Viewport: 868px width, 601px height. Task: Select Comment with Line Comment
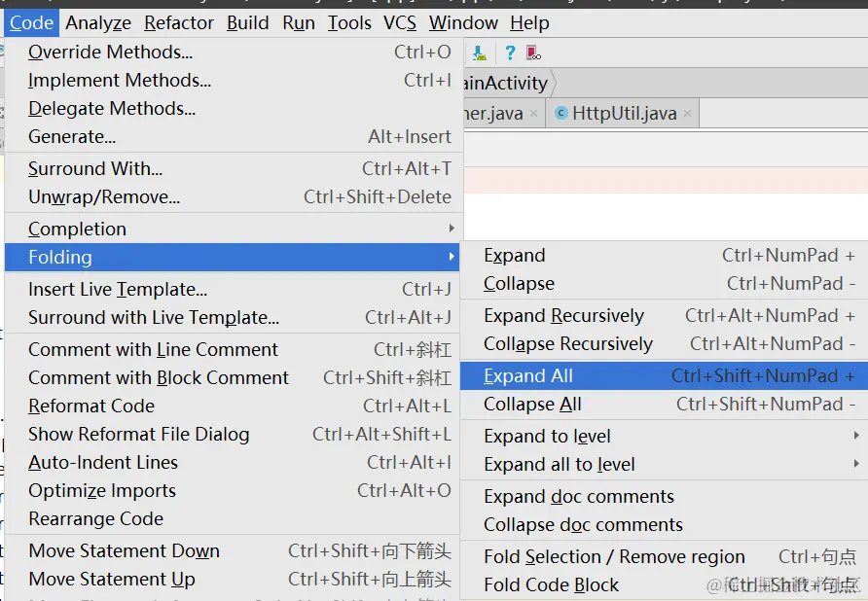(x=234, y=350)
